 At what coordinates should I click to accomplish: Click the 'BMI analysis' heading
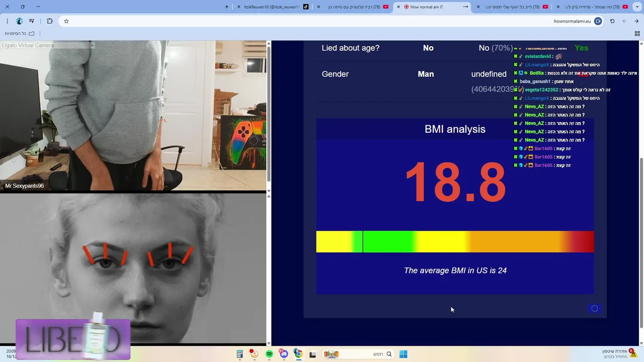coord(455,129)
